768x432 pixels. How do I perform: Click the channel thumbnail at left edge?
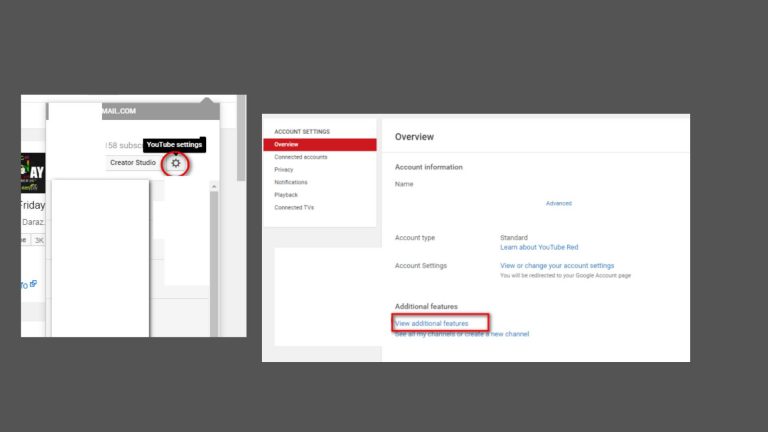coord(33,173)
